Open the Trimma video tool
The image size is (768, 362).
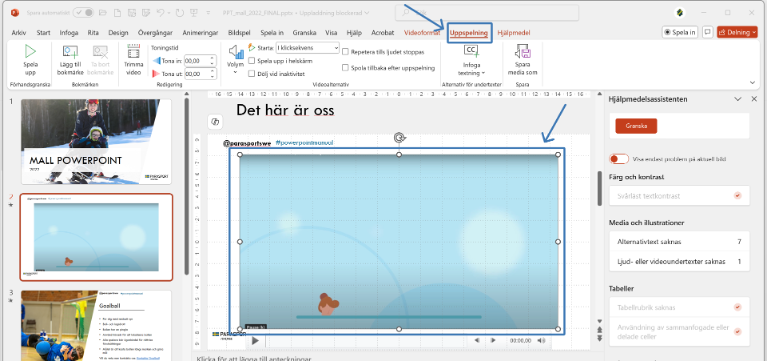point(133,60)
